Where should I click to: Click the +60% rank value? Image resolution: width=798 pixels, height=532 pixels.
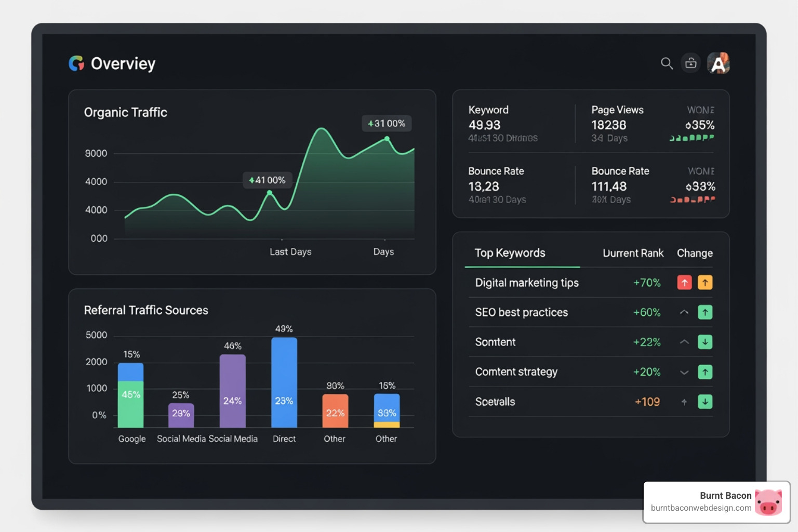(x=647, y=312)
